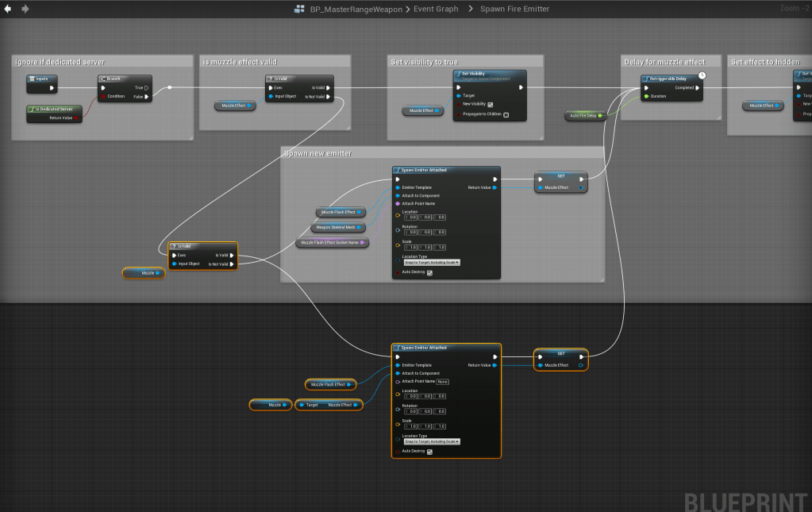
Task: Click the back navigation arrow
Action: [8, 9]
